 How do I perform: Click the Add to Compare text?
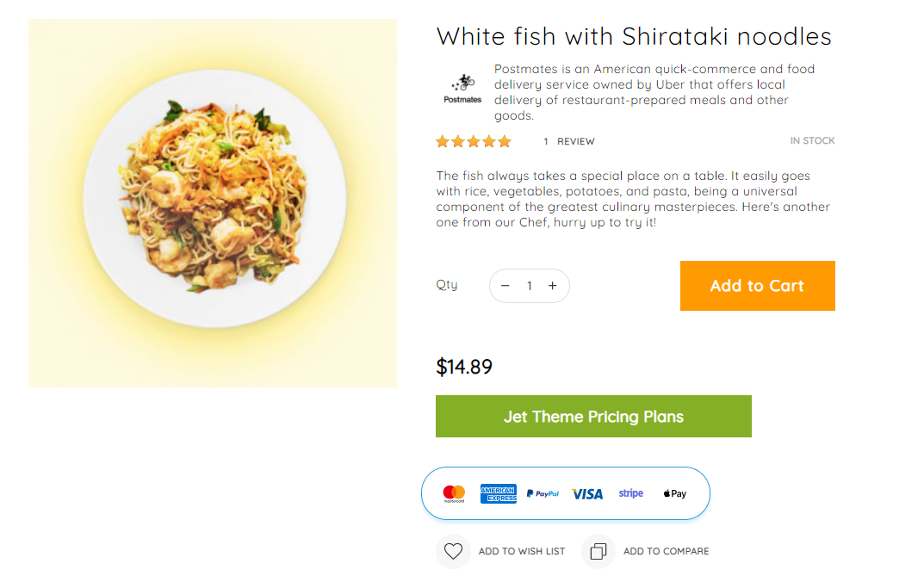[x=667, y=551]
